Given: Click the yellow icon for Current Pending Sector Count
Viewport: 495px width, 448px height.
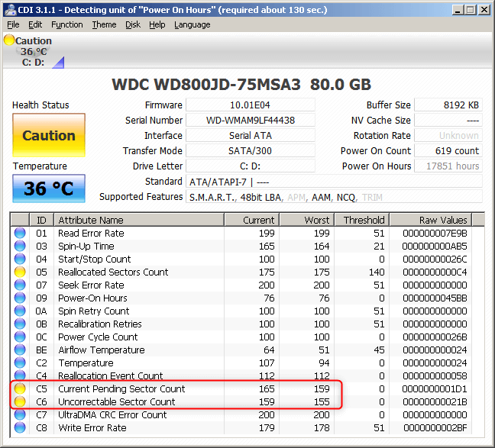Looking at the screenshot, I should (20, 388).
